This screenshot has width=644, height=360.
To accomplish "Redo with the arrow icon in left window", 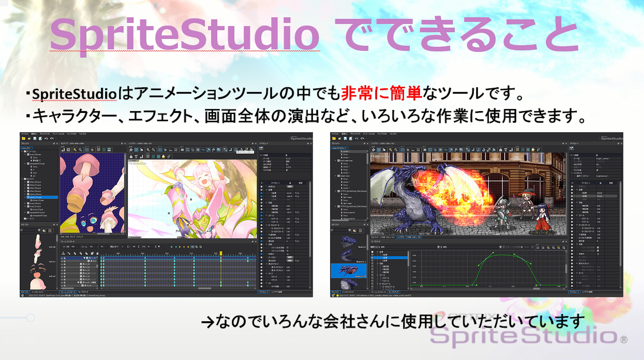I will coord(52,138).
